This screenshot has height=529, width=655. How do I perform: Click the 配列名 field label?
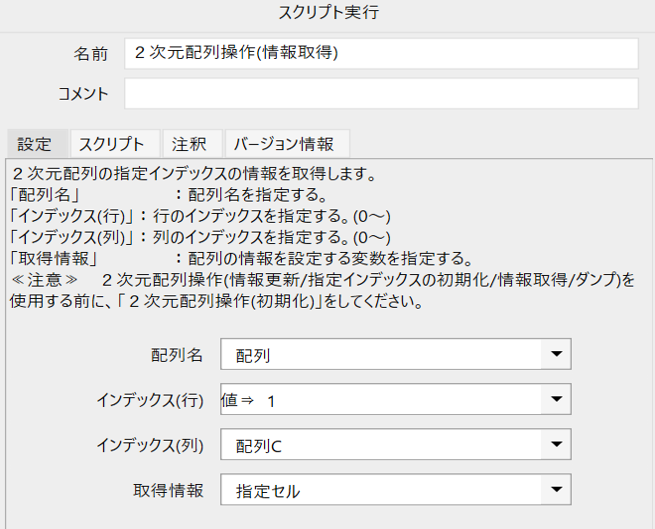(177, 355)
